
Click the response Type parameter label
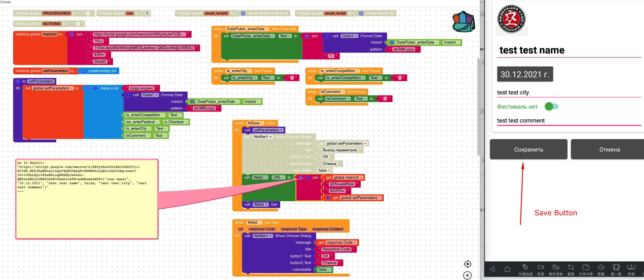click(x=294, y=229)
